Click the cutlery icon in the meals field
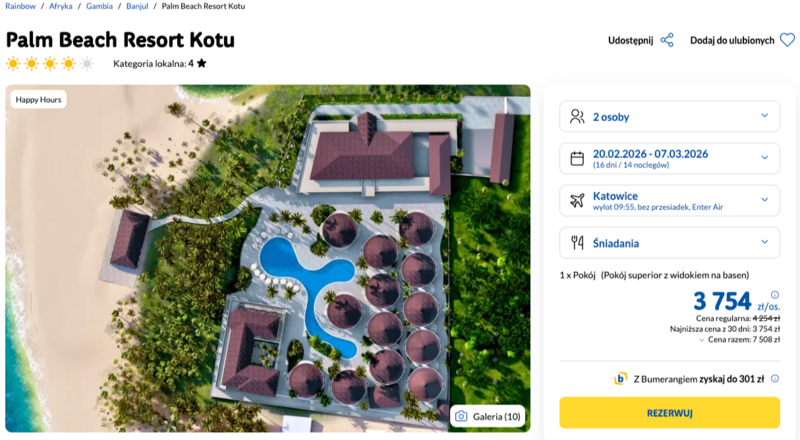The width and height of the screenshot is (800, 440). (577, 242)
